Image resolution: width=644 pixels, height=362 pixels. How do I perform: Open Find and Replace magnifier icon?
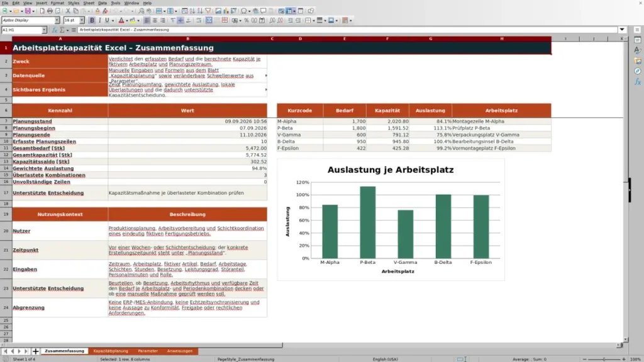pos(142,11)
